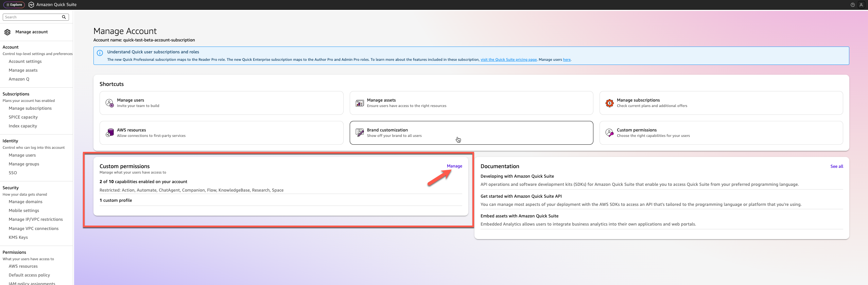Click the sidebar search magnifier icon

(x=64, y=17)
